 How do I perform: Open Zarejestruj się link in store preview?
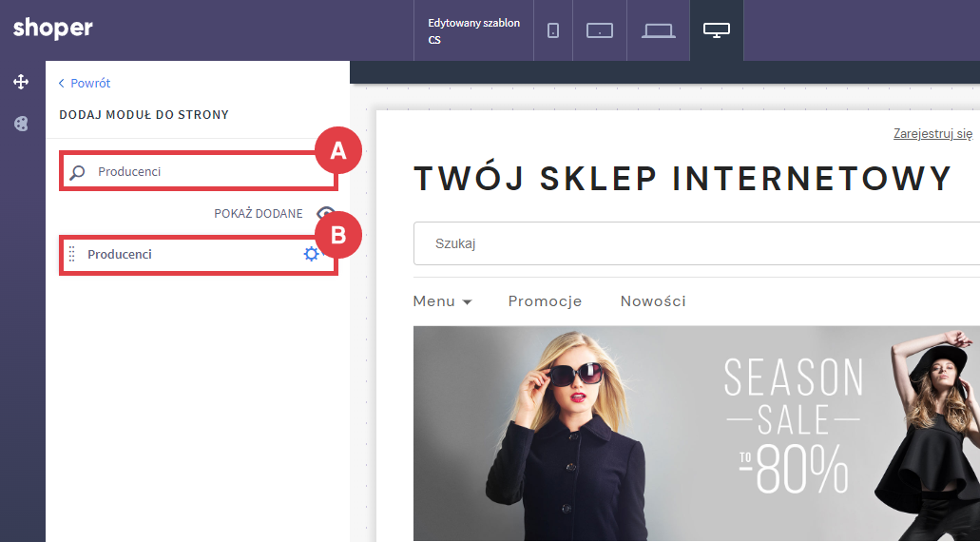[932, 133]
